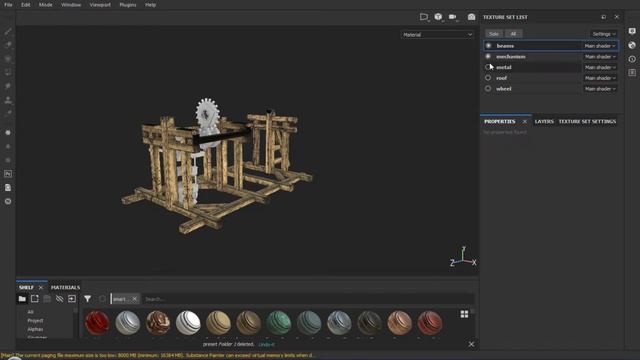Select the Paint brush tool
Viewport: 640px width, 360px height.
tap(8, 31)
